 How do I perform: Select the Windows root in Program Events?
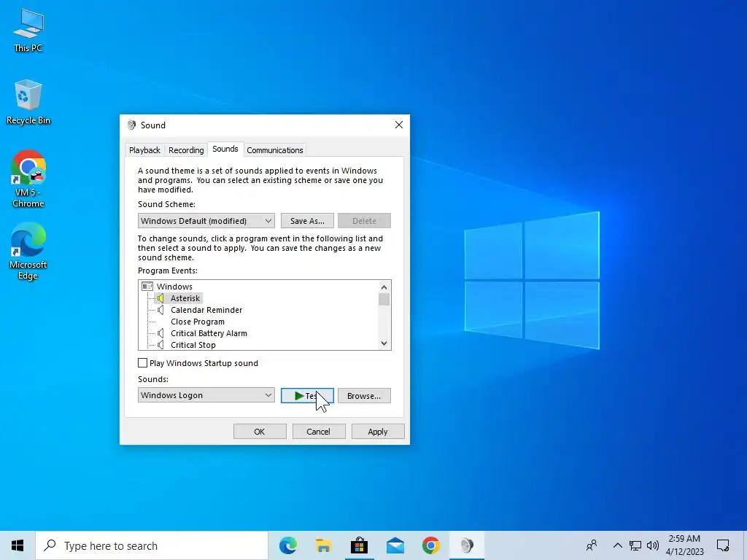pyautogui.click(x=174, y=286)
